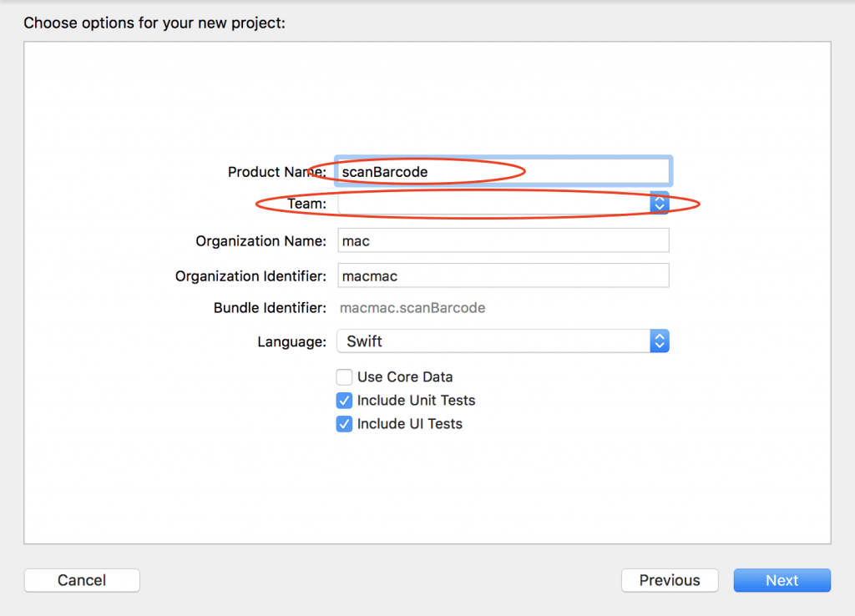Screen dimensions: 855x616
Task: Go back with the Previous button
Action: 670,580
